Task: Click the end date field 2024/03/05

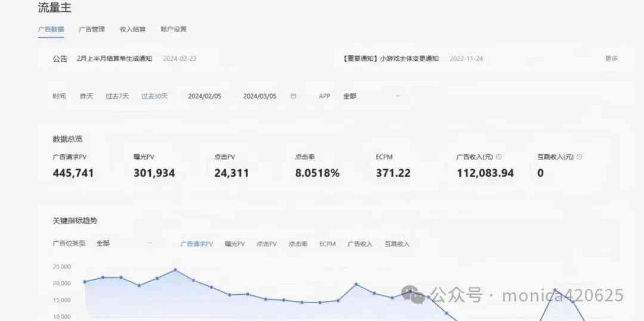Action: coord(259,96)
